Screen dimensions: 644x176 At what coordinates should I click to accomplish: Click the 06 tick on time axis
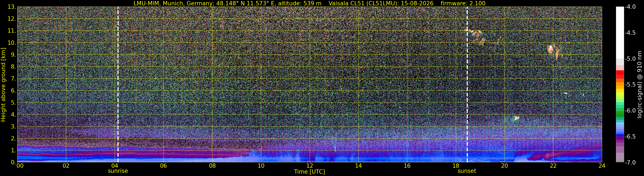163,166
